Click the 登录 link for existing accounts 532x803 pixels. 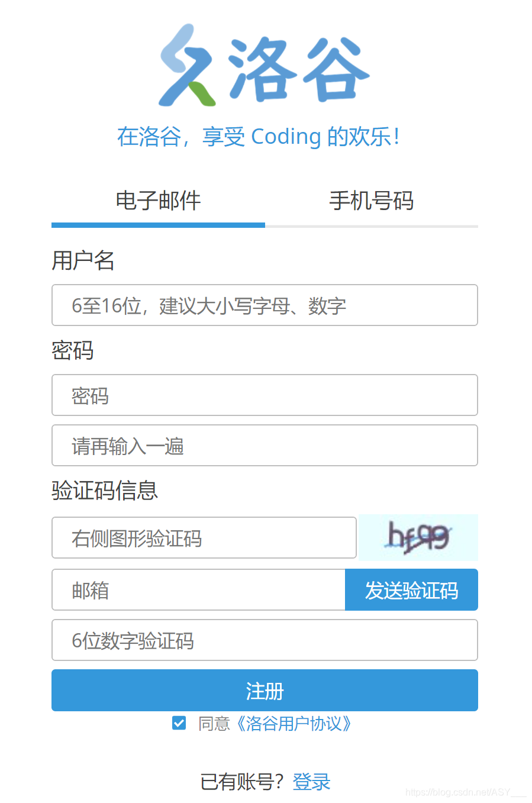[x=312, y=781]
